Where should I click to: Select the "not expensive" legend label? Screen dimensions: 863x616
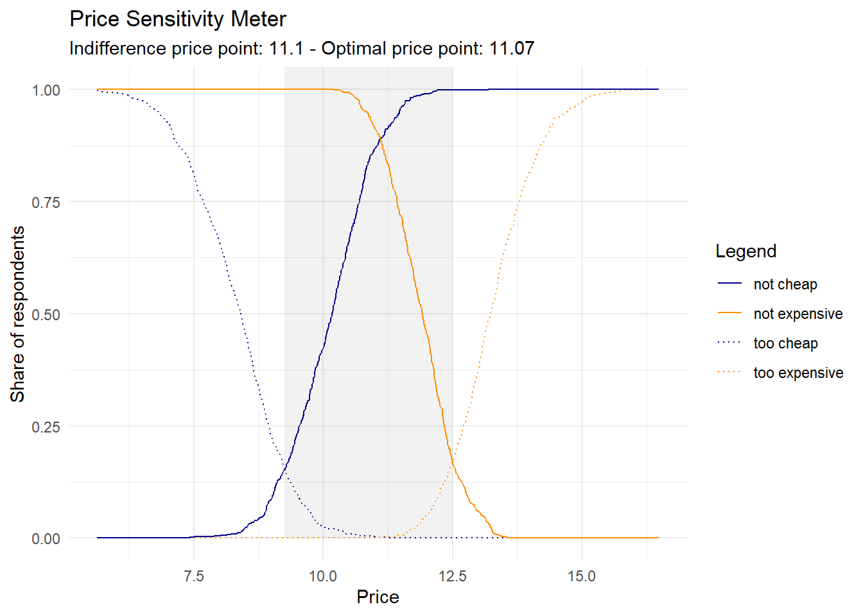point(798,314)
